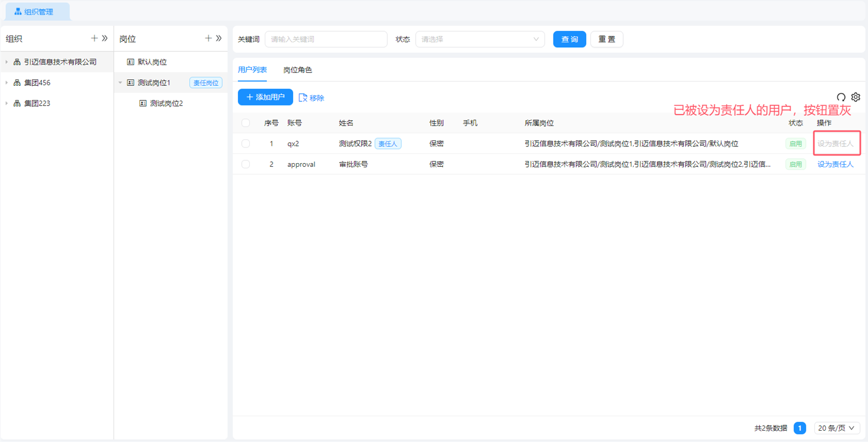
Task: Open table column settings gear icon
Action: click(x=856, y=97)
